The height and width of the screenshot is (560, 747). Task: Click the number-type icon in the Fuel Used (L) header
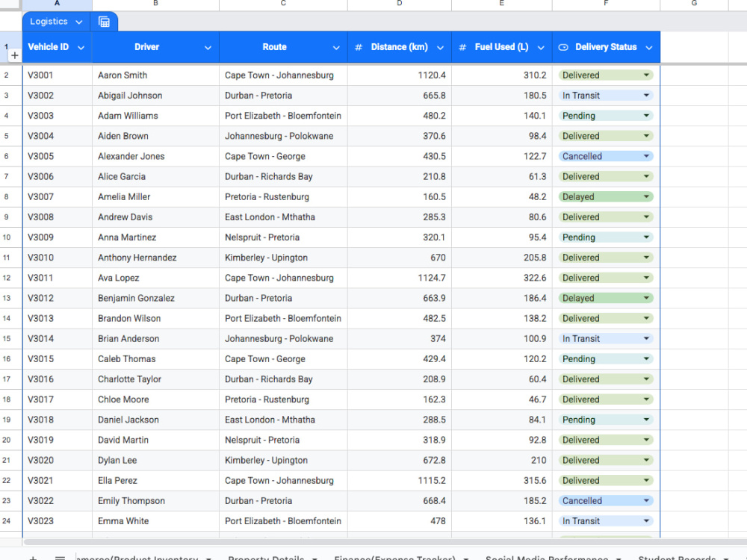pyautogui.click(x=462, y=47)
